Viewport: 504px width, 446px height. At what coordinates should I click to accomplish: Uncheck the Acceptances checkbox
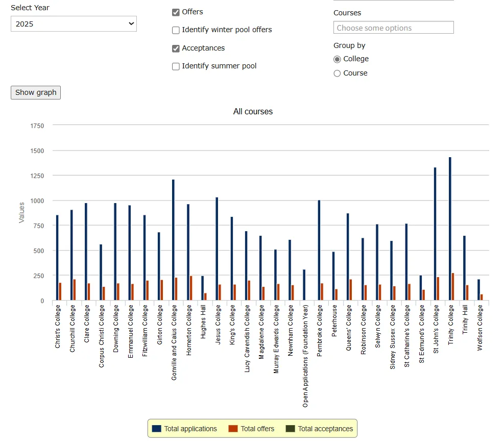tap(176, 48)
